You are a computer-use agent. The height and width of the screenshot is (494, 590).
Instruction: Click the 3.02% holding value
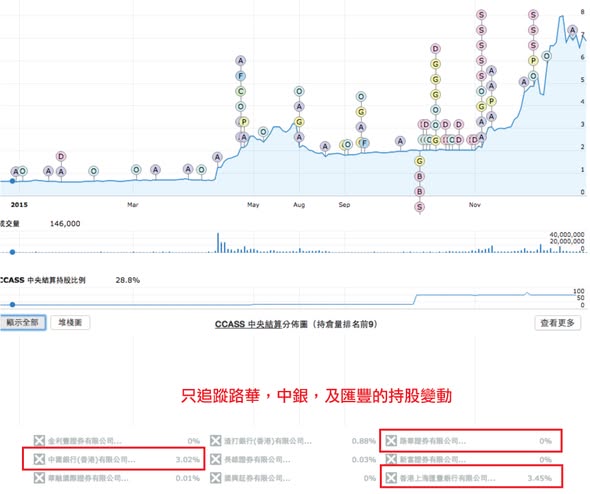[x=187, y=459]
